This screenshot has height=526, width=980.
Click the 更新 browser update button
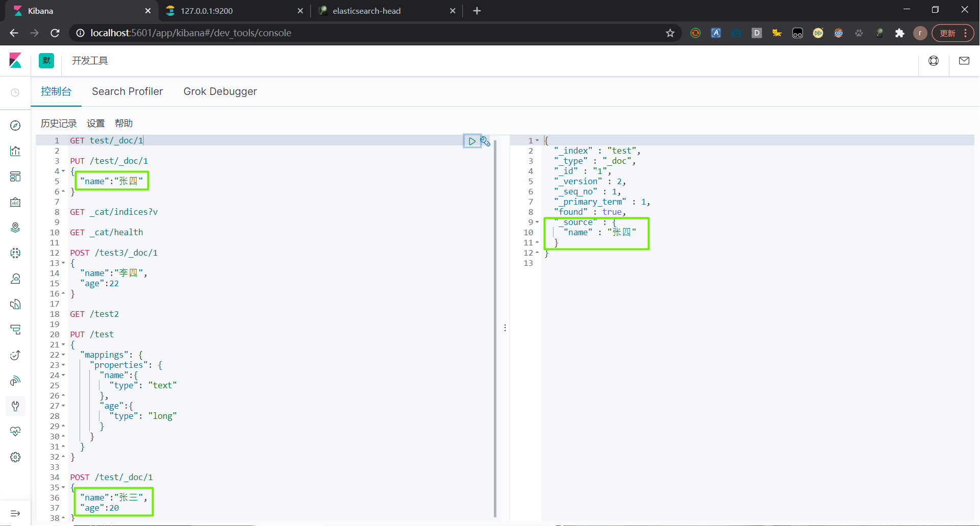tap(952, 33)
